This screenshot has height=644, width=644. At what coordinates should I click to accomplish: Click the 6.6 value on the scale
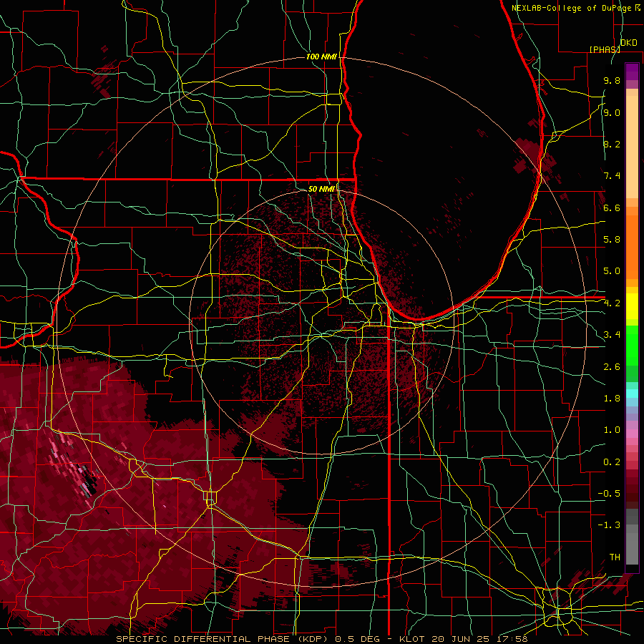coord(612,208)
